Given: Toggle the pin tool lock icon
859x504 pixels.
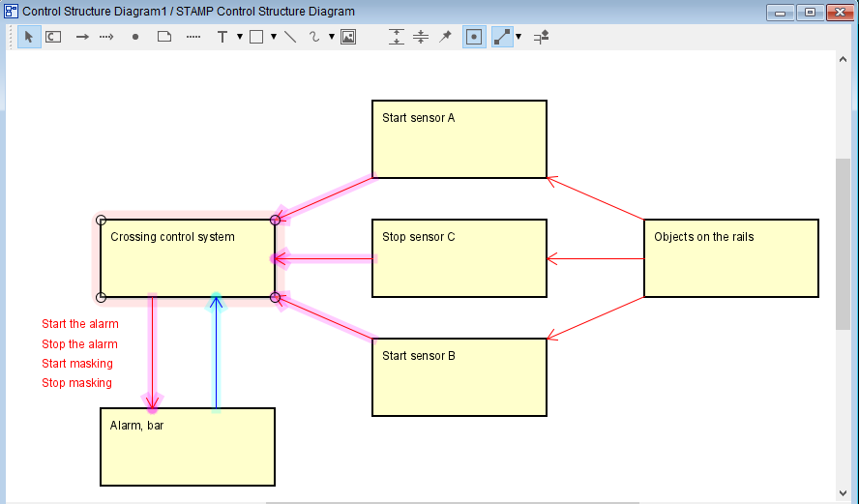Looking at the screenshot, I should pyautogui.click(x=445, y=37).
